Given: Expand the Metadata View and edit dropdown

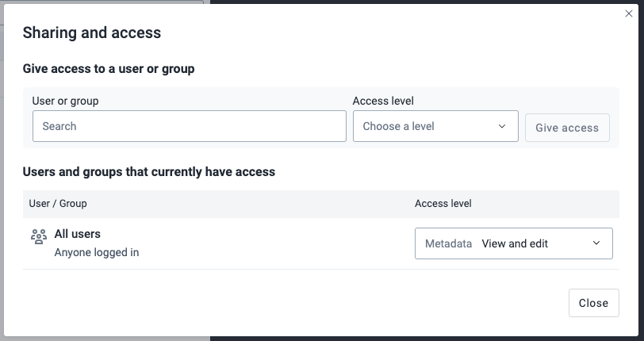Looking at the screenshot, I should (x=513, y=243).
